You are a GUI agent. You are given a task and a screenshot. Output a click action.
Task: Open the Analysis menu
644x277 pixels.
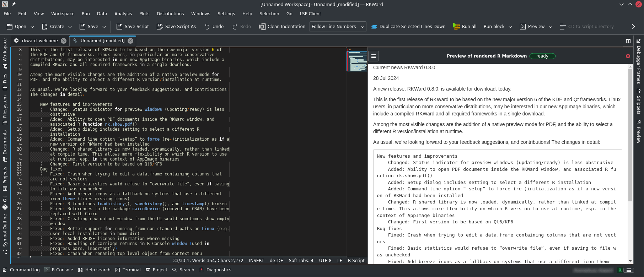click(x=123, y=14)
